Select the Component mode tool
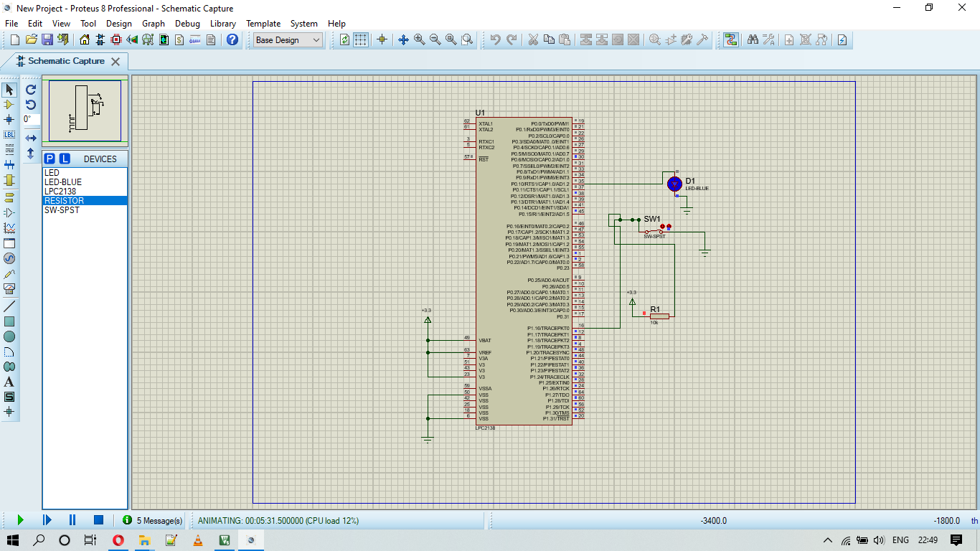 coord(9,105)
